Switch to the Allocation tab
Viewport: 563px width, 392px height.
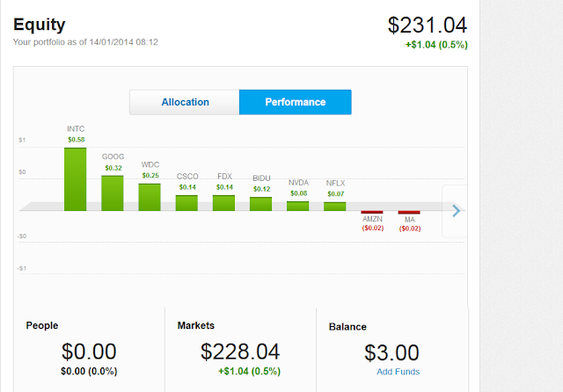pyautogui.click(x=185, y=102)
